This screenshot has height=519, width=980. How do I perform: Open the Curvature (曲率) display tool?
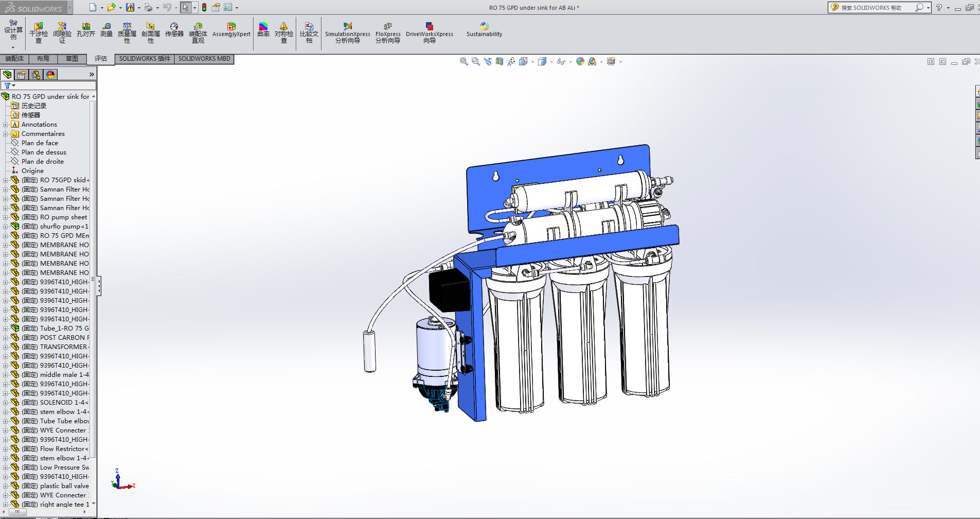tap(263, 30)
